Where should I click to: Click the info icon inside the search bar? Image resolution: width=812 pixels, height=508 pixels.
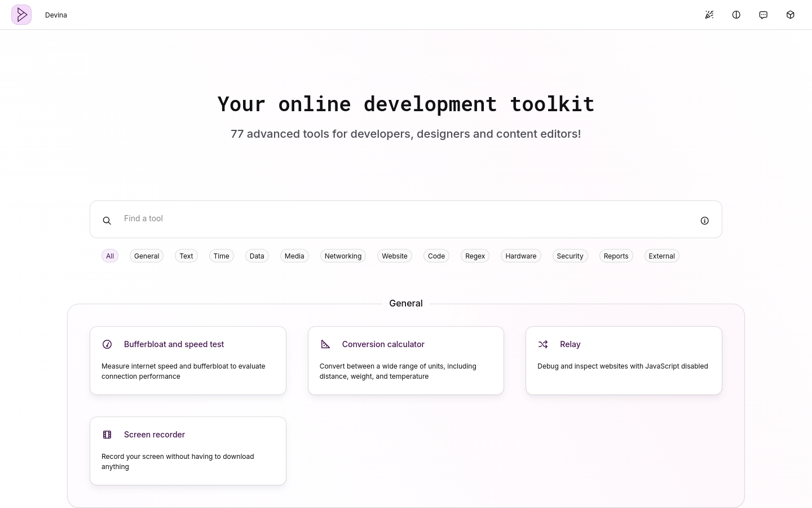(x=704, y=220)
